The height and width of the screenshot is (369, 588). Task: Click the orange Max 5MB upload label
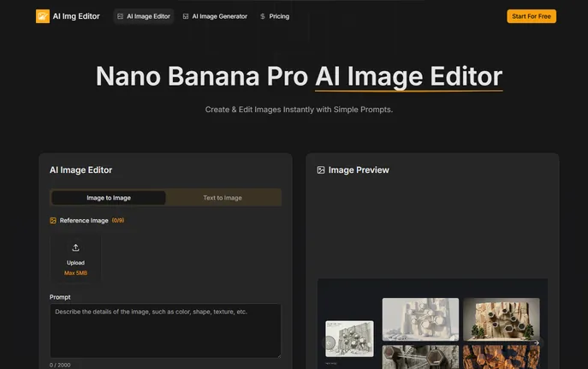click(75, 273)
